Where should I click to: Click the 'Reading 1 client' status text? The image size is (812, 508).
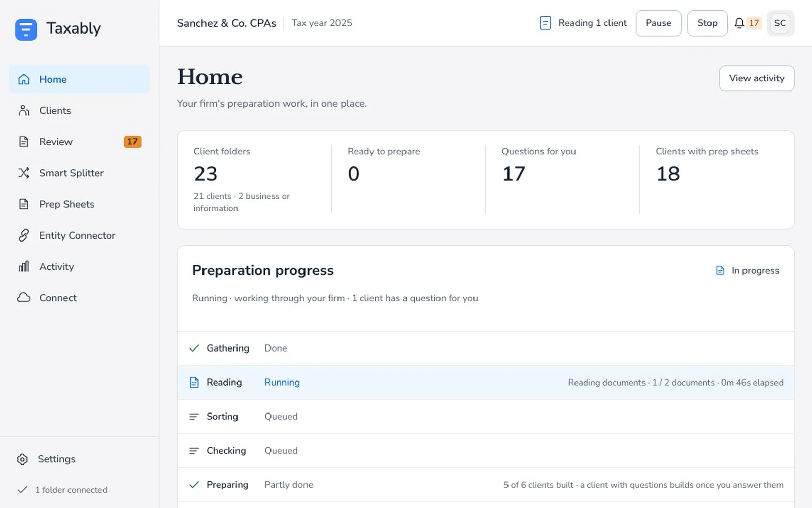(592, 23)
